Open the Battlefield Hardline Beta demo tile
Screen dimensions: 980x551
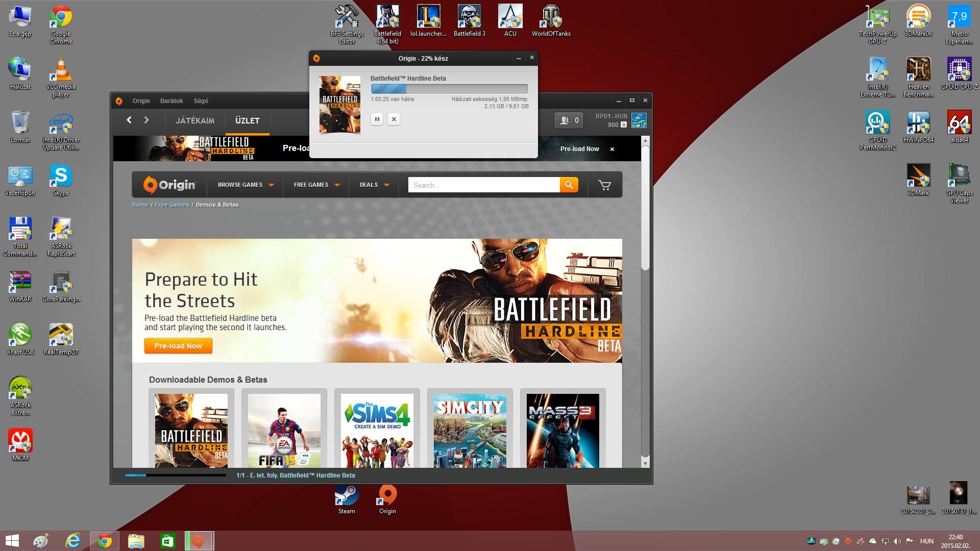tap(191, 430)
